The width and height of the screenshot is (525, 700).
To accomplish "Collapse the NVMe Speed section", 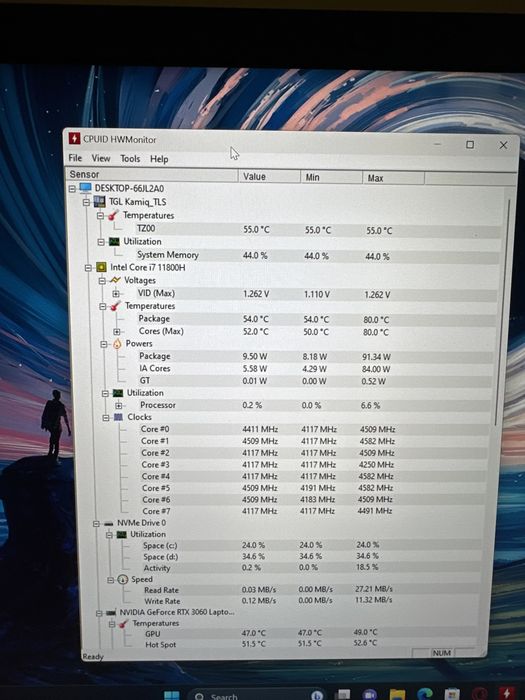I will point(110,580).
